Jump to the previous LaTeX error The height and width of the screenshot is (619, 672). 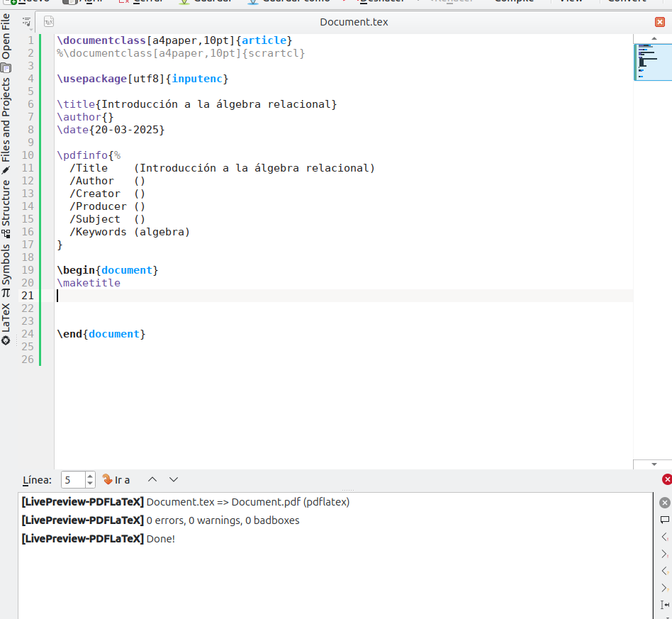pos(664,537)
